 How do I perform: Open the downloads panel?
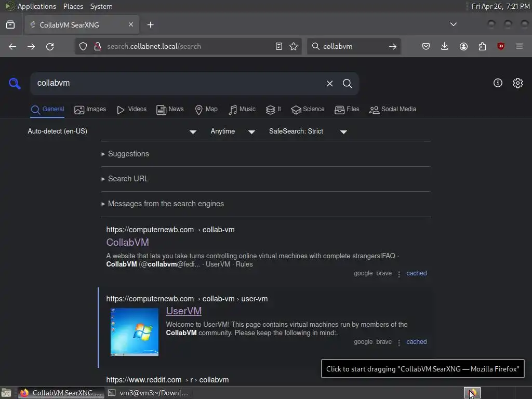[445, 46]
